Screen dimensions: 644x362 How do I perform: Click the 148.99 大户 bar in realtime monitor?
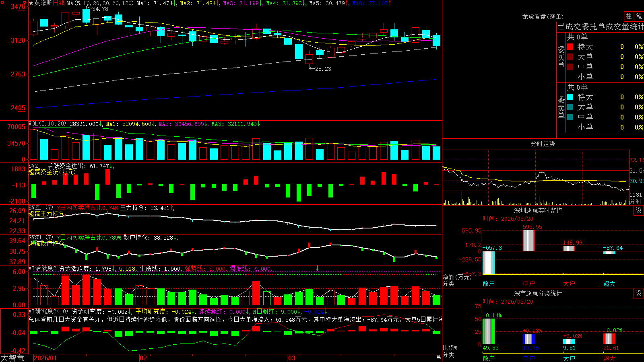[x=569, y=248]
